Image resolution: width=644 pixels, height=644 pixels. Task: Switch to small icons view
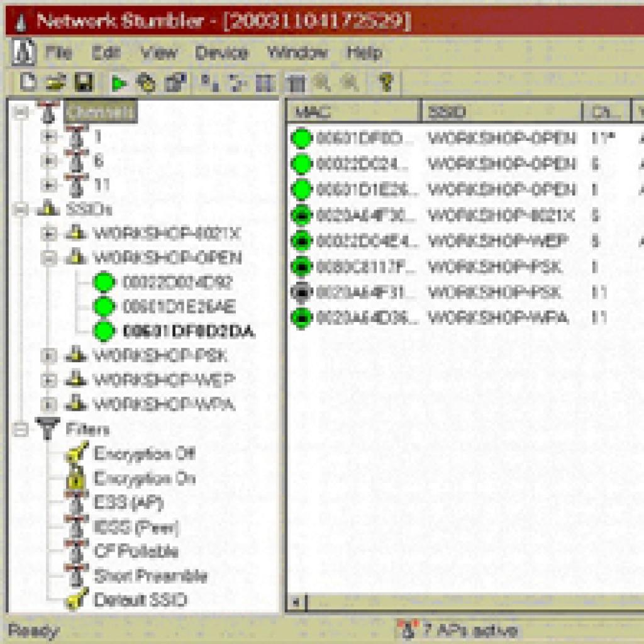click(238, 82)
